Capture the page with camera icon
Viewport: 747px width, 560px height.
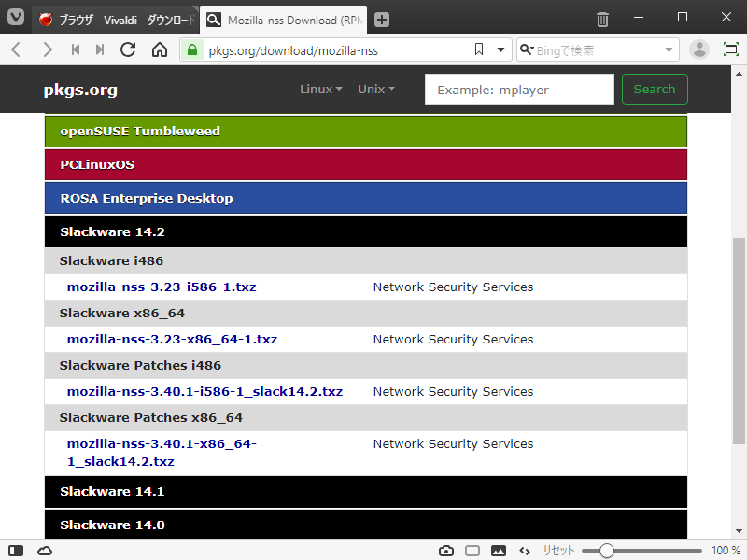(x=446, y=551)
